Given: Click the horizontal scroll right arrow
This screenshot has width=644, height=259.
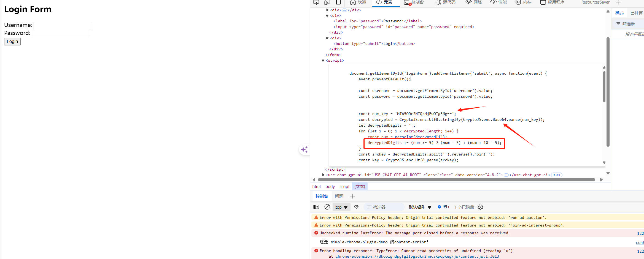Looking at the screenshot, I should point(602,180).
